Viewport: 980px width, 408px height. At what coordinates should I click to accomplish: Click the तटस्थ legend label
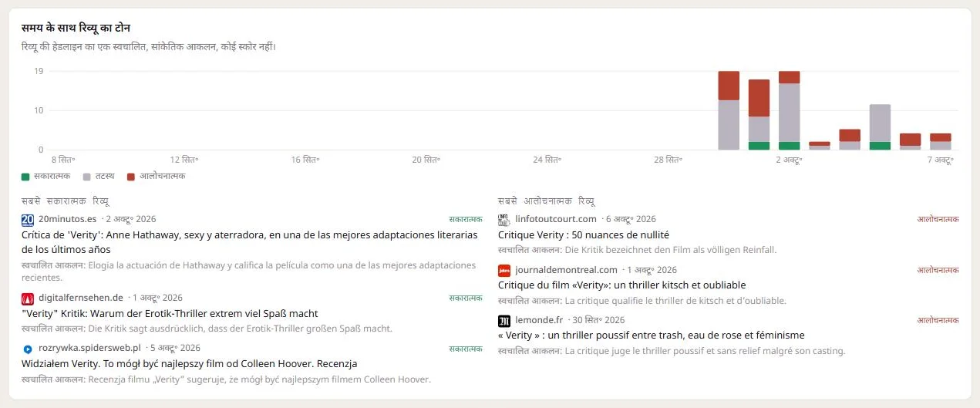104,177
